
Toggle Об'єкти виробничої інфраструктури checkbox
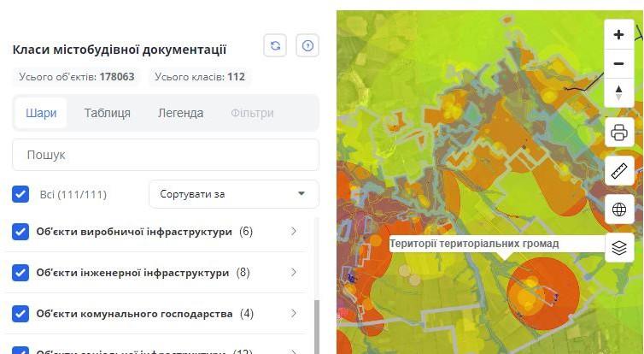21,232
